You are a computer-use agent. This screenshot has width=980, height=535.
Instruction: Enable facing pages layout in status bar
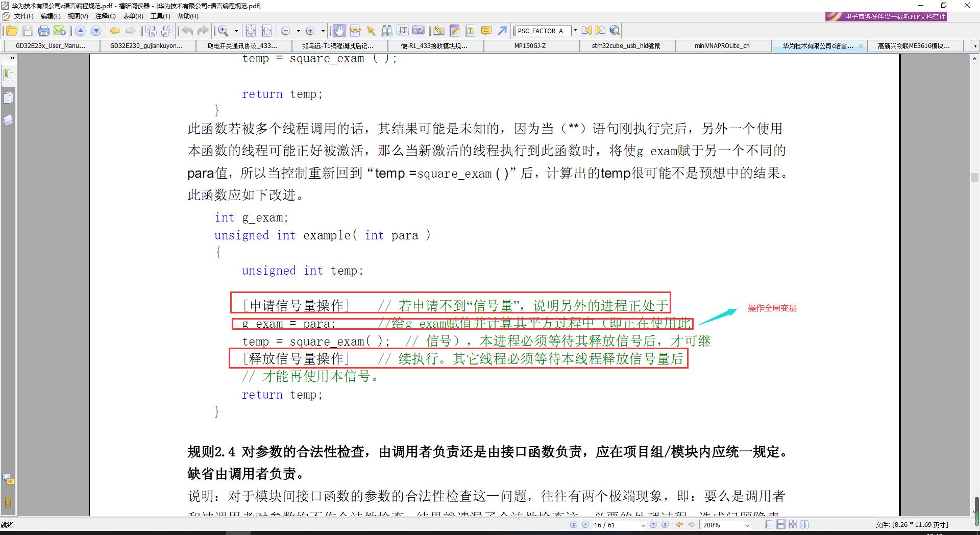coord(805,524)
